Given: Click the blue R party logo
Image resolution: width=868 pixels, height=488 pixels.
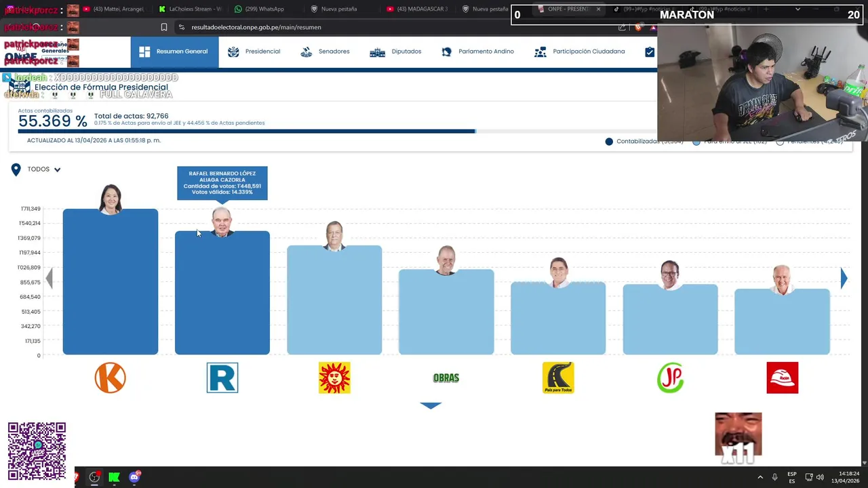Looking at the screenshot, I should point(222,378).
